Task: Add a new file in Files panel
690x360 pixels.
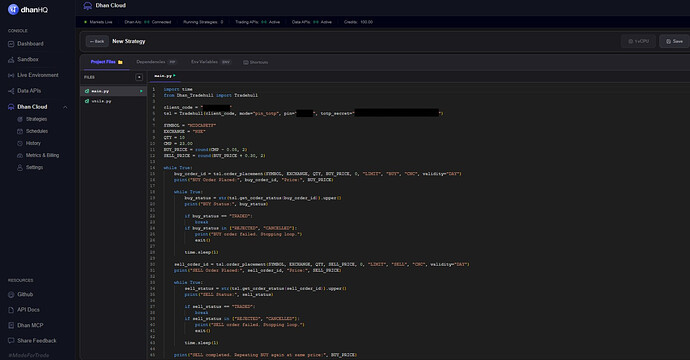Action: 139,77
